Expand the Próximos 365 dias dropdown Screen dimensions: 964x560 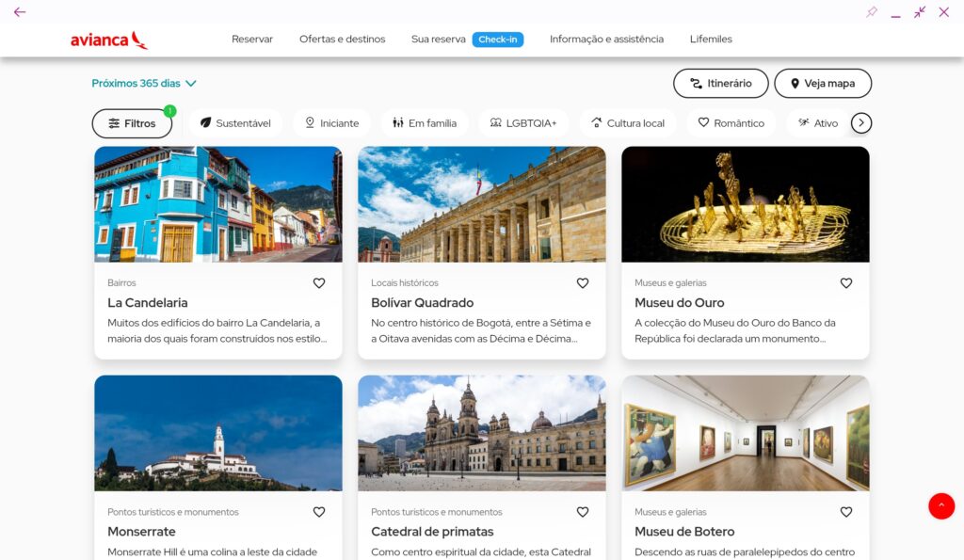(x=144, y=83)
